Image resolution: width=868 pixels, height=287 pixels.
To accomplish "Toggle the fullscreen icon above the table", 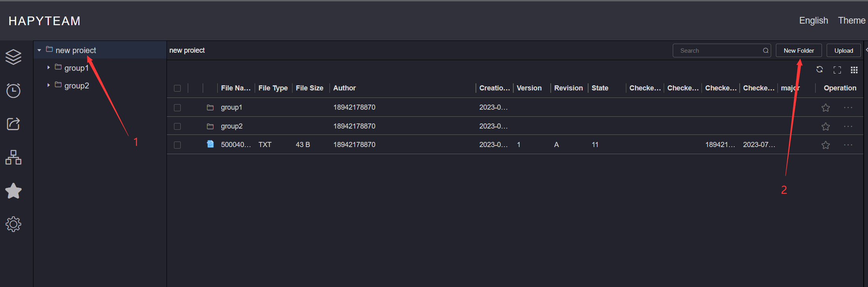I will [x=837, y=70].
